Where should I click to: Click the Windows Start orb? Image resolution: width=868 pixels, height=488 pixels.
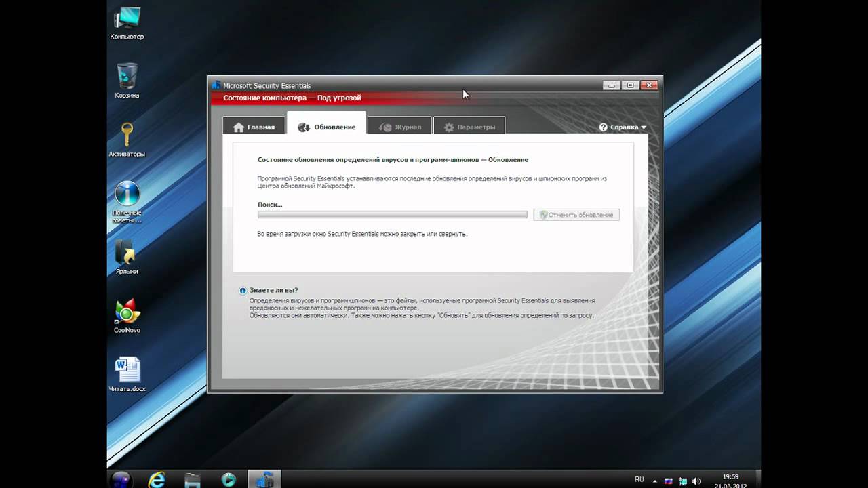pyautogui.click(x=121, y=479)
